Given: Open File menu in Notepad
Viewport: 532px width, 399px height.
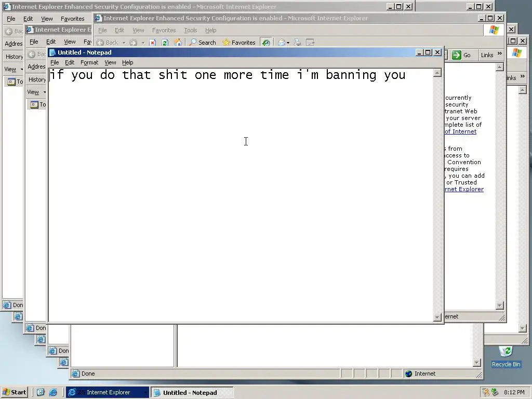Looking at the screenshot, I should [55, 62].
